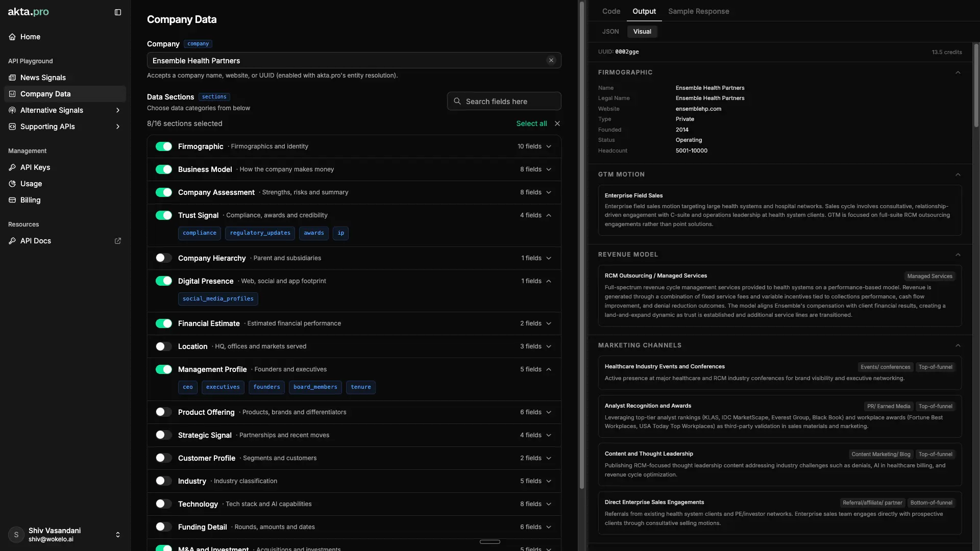Click the user avatar S icon
This screenshot has height=551, width=980.
pyautogui.click(x=16, y=535)
